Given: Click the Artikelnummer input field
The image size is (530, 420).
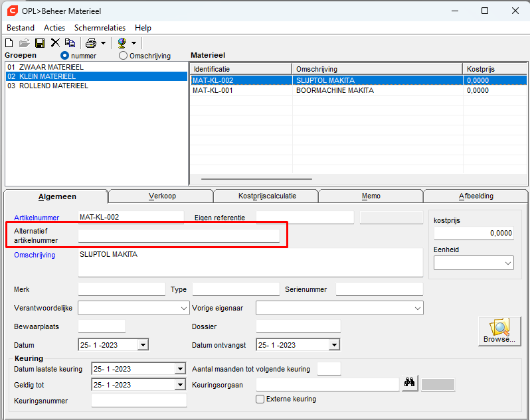Looking at the screenshot, I should [x=131, y=217].
